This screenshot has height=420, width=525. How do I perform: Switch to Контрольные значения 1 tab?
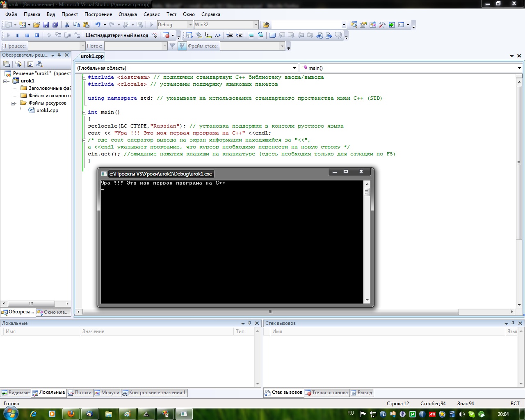point(154,393)
